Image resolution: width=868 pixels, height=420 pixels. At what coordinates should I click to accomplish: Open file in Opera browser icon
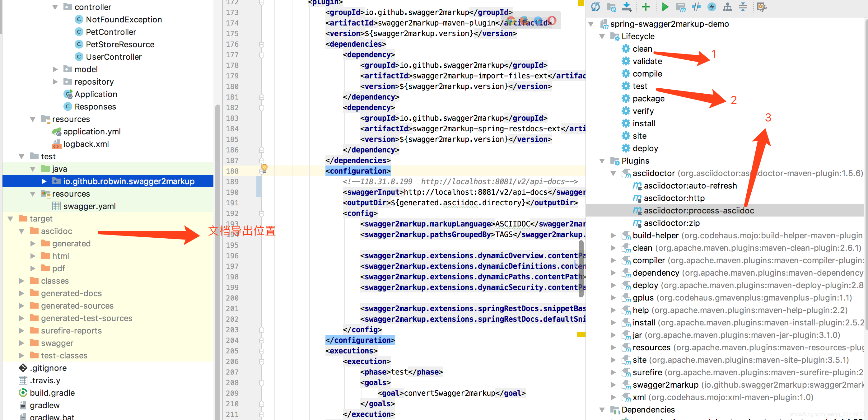(552, 21)
